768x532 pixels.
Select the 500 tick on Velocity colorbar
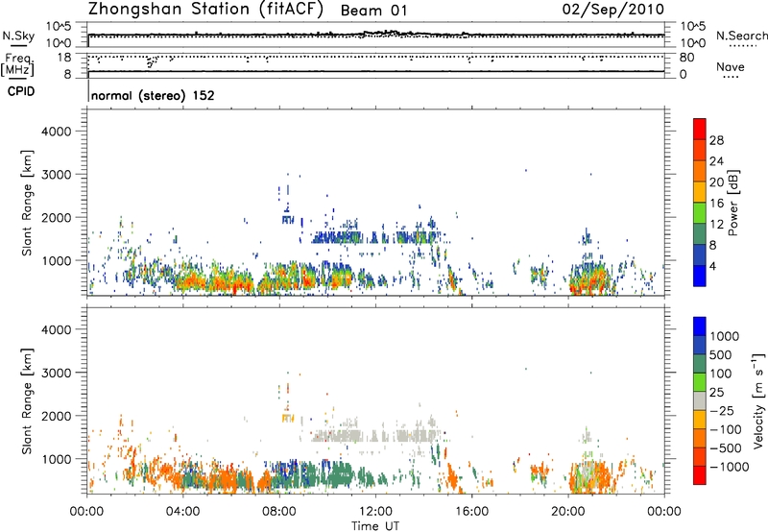pyautogui.click(x=721, y=355)
